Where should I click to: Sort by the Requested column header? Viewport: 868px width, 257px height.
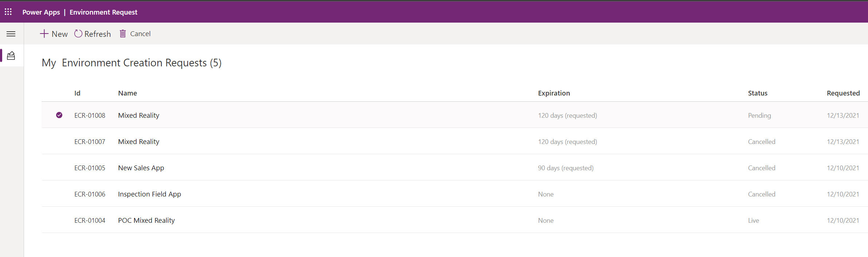[843, 93]
